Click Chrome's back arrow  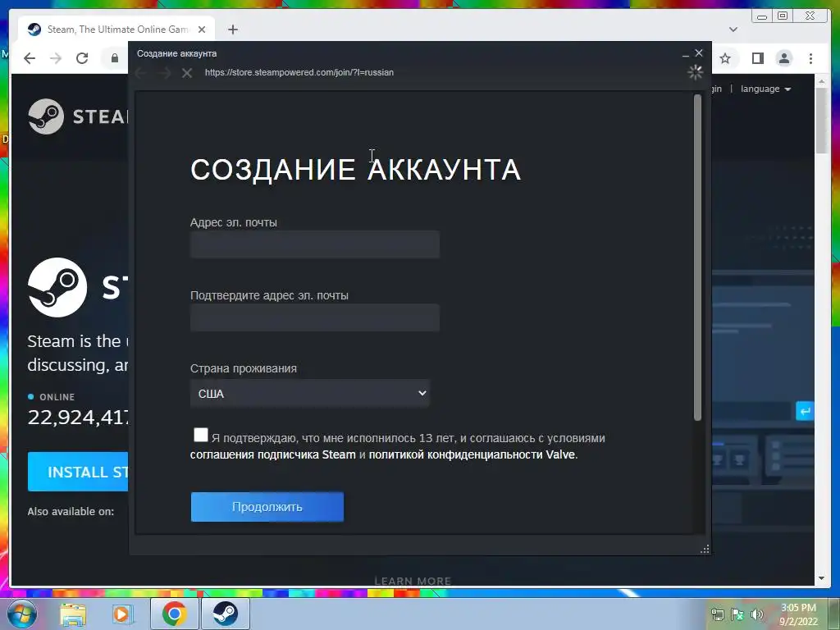coord(30,58)
